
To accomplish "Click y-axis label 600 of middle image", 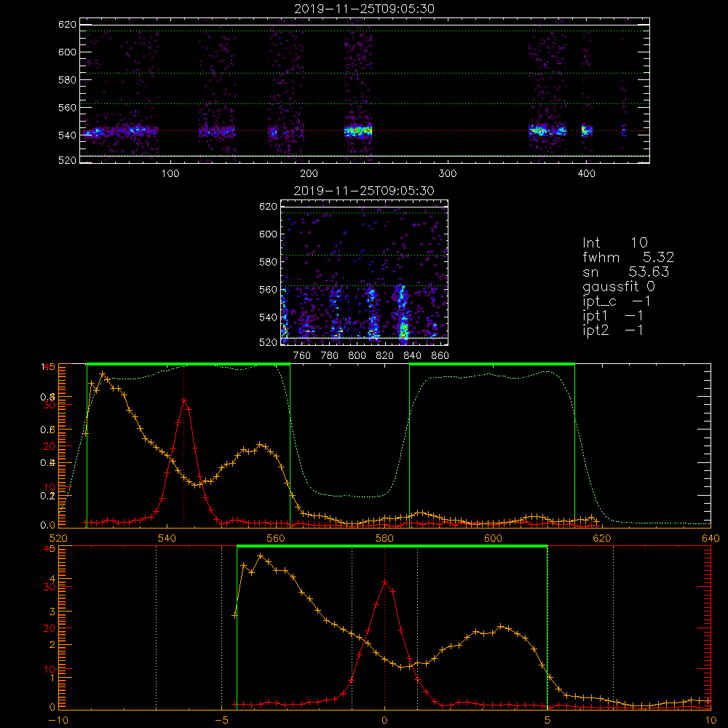I will coord(269,234).
